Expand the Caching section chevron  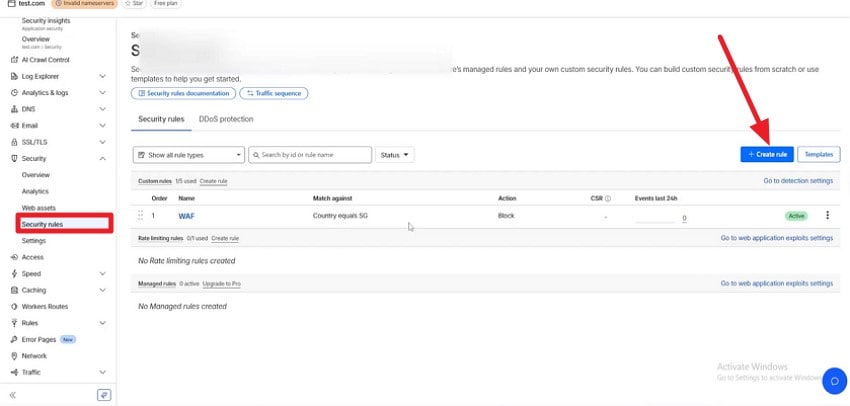[102, 290]
